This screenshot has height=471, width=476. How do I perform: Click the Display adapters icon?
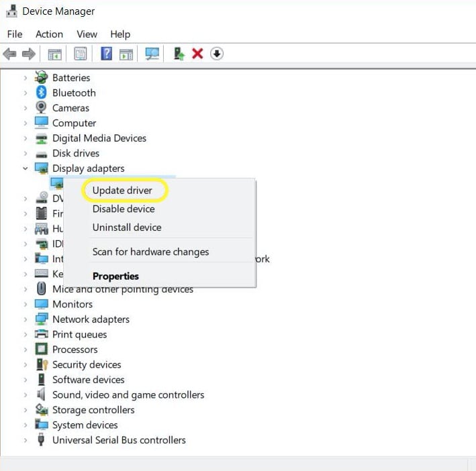tap(41, 168)
